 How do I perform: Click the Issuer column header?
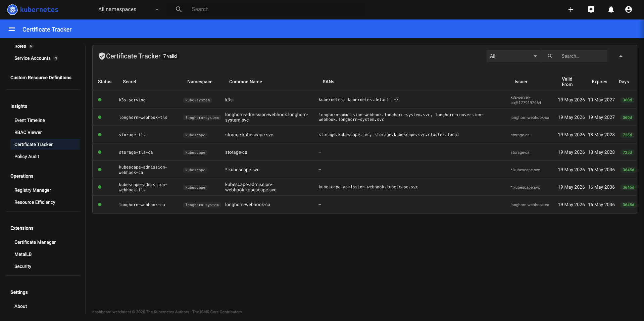(x=521, y=82)
